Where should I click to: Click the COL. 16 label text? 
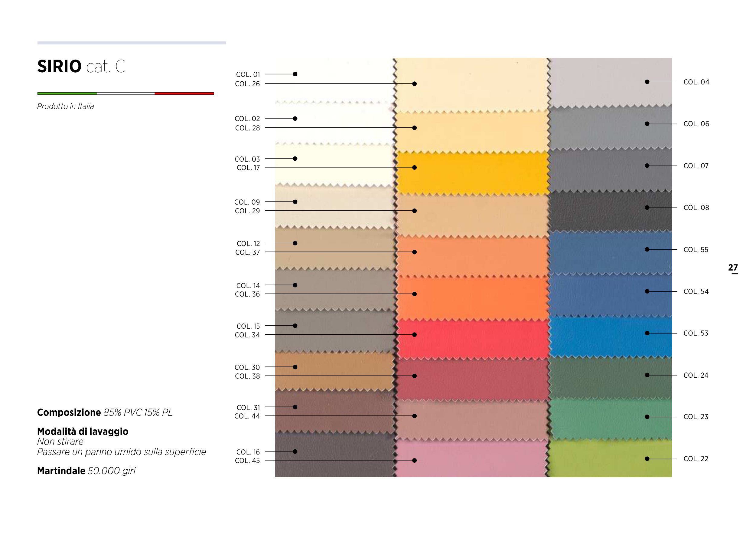click(248, 452)
